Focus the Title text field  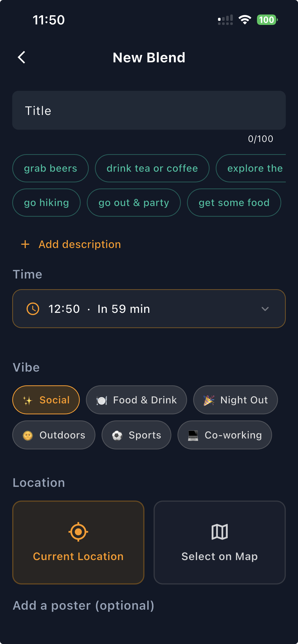pyautogui.click(x=149, y=110)
